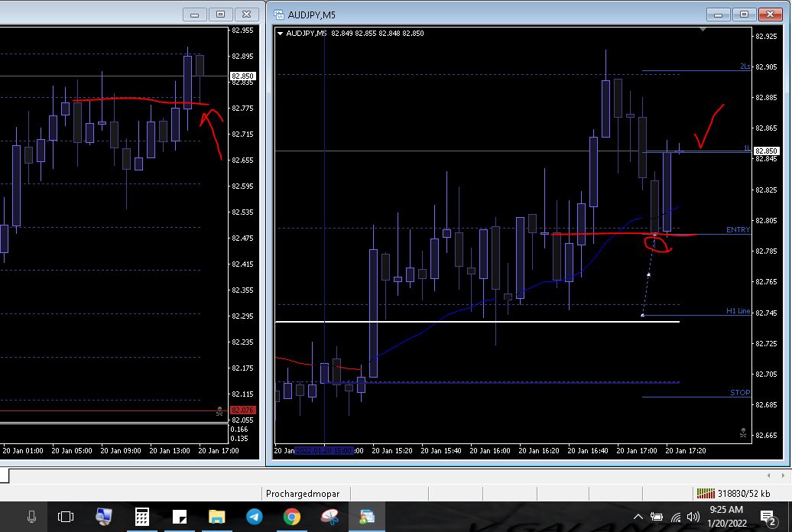Open Telegram from the taskbar
This screenshot has width=792, height=532.
(x=255, y=517)
